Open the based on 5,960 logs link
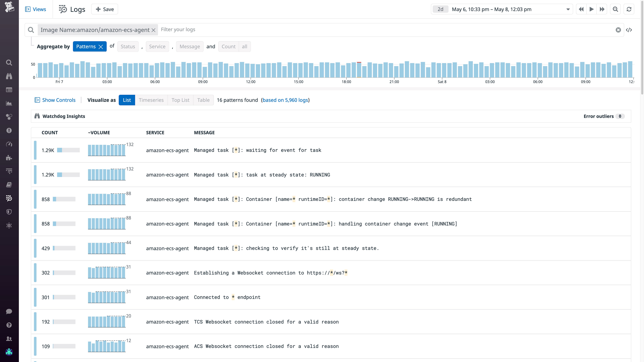 click(285, 100)
